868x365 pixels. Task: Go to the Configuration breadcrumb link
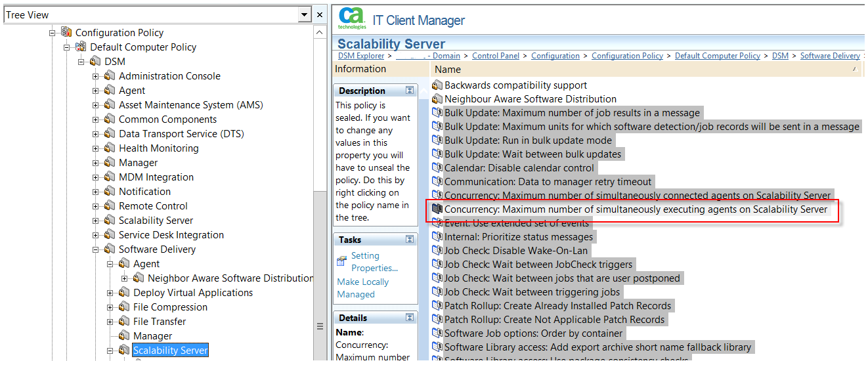pyautogui.click(x=555, y=56)
